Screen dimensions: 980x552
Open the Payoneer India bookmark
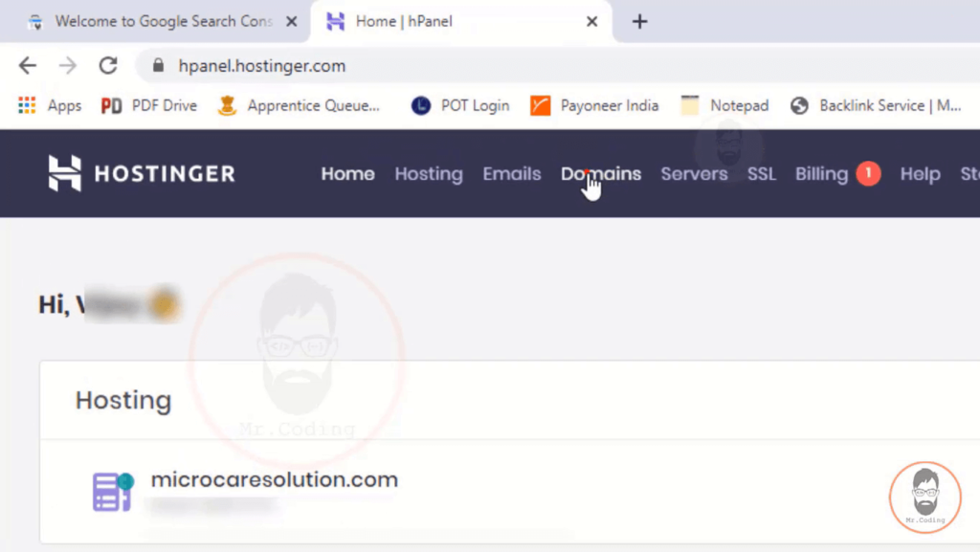pyautogui.click(x=594, y=105)
